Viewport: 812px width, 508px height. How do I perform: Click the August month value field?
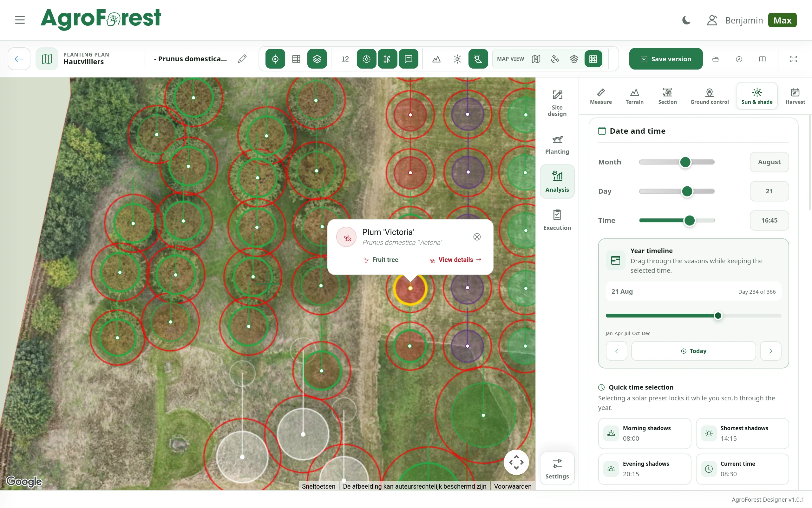(769, 162)
